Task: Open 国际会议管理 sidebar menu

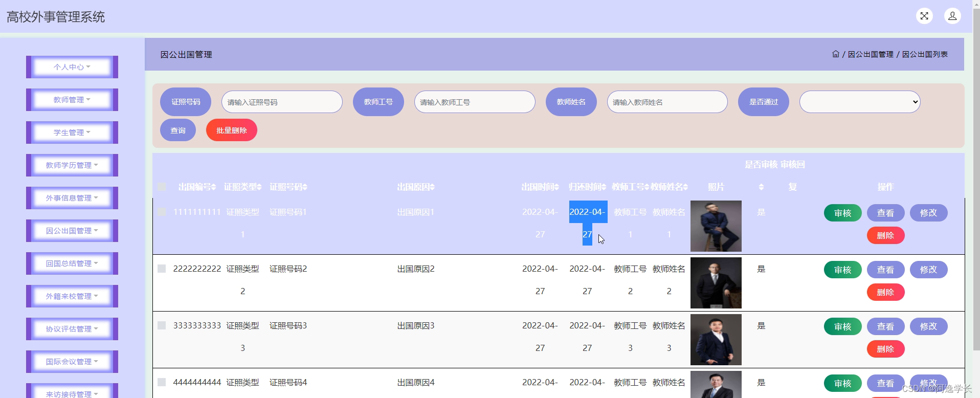Action: pos(72,362)
